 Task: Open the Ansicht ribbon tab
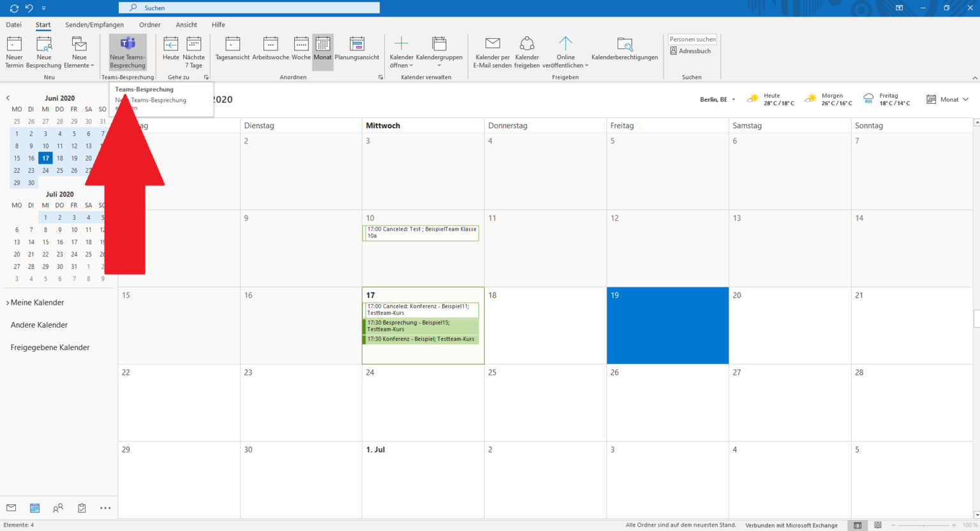pos(186,25)
